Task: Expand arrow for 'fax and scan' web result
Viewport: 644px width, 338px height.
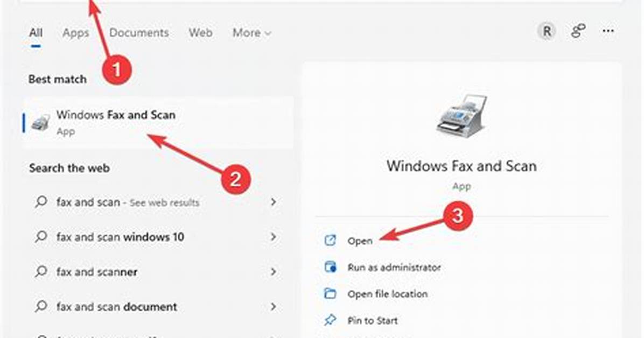Action: pyautogui.click(x=274, y=202)
